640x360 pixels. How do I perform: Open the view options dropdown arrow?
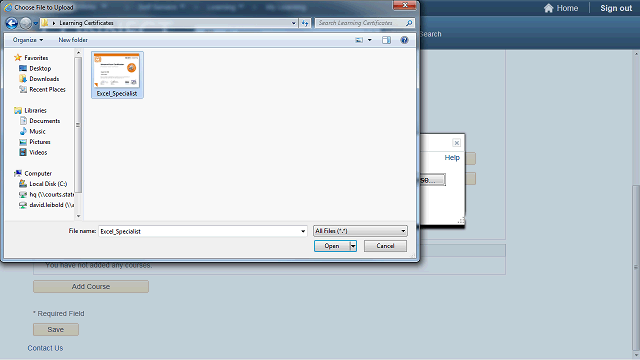[x=370, y=40]
